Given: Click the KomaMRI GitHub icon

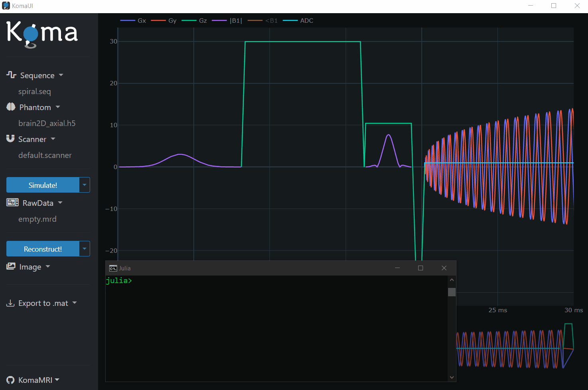Looking at the screenshot, I should pos(11,380).
